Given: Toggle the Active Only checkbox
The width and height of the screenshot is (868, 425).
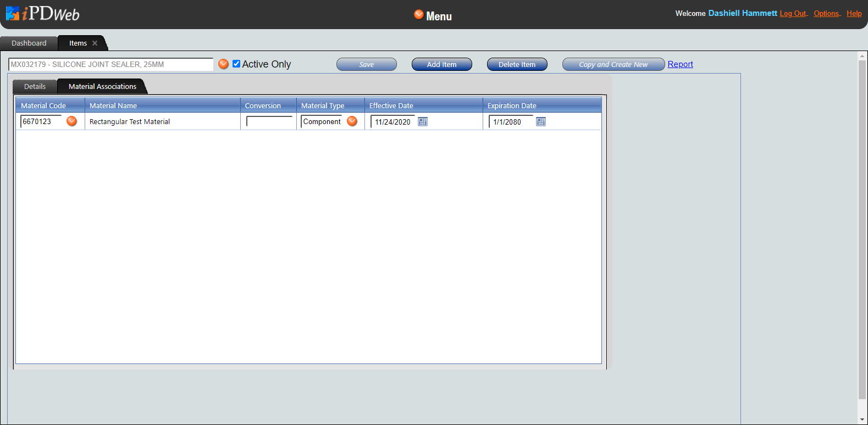Looking at the screenshot, I should pos(236,64).
